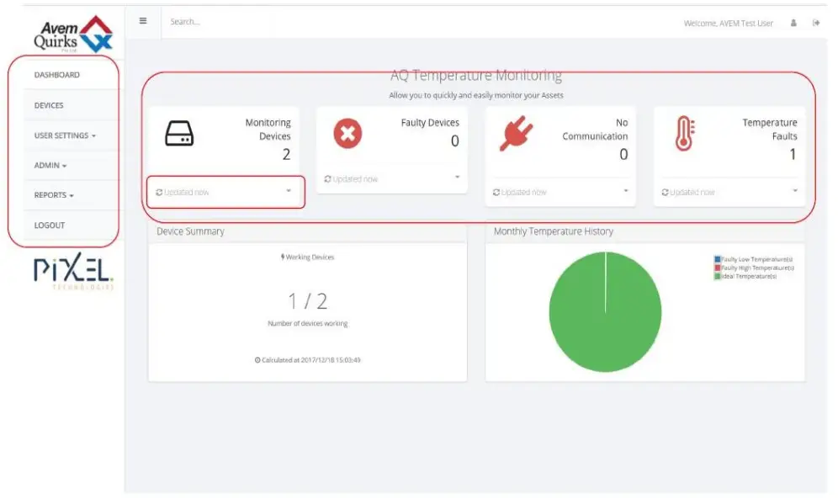Click Logout in the sidebar

click(49, 225)
